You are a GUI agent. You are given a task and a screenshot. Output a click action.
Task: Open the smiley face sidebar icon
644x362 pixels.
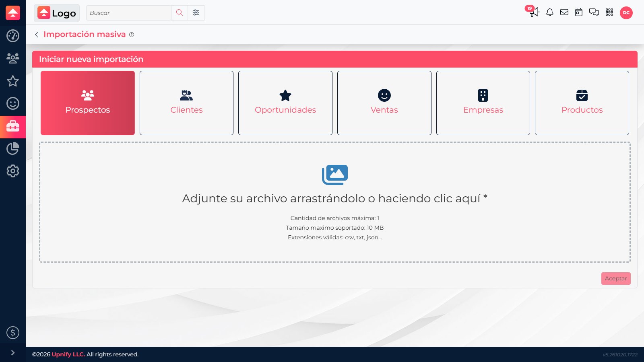coord(13,103)
